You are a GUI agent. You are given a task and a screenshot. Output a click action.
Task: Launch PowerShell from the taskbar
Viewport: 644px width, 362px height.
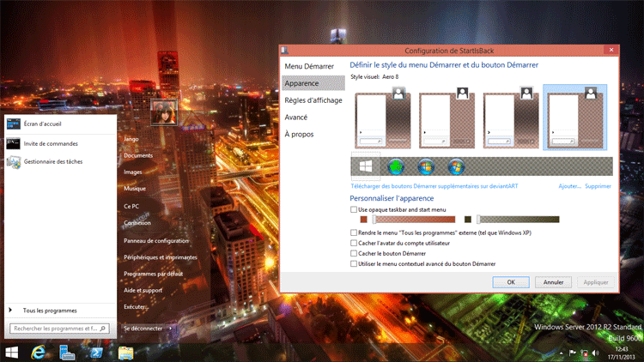click(96, 353)
